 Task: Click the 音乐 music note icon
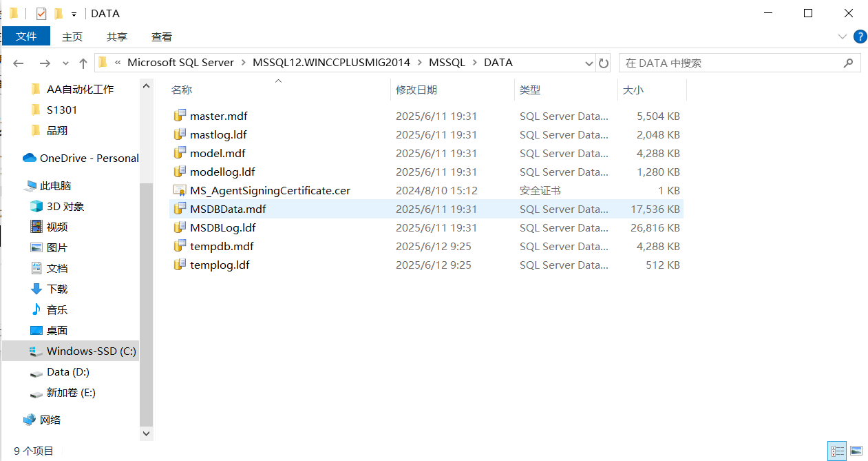36,309
